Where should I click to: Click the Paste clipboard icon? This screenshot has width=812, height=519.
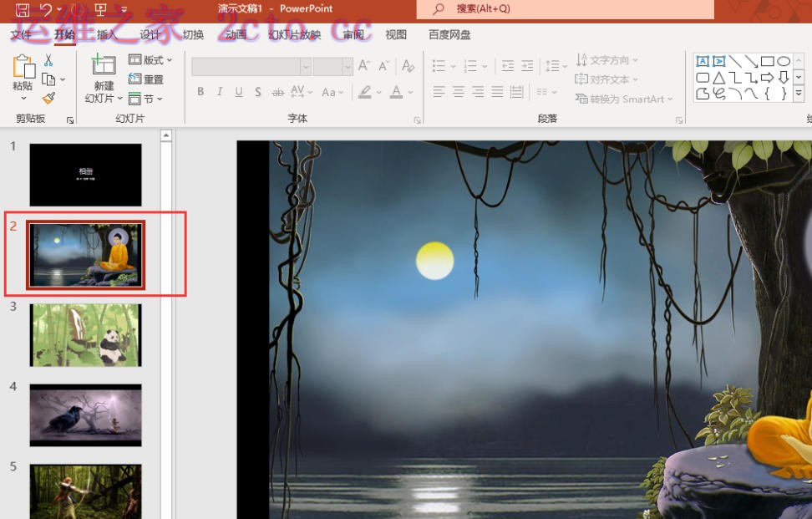coord(23,68)
